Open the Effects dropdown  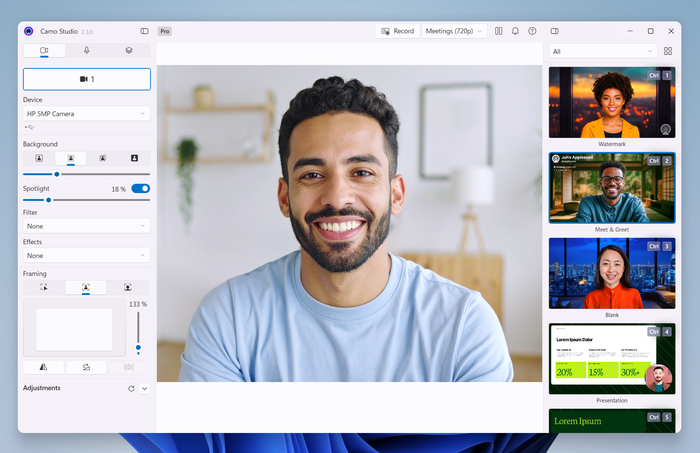tap(87, 256)
